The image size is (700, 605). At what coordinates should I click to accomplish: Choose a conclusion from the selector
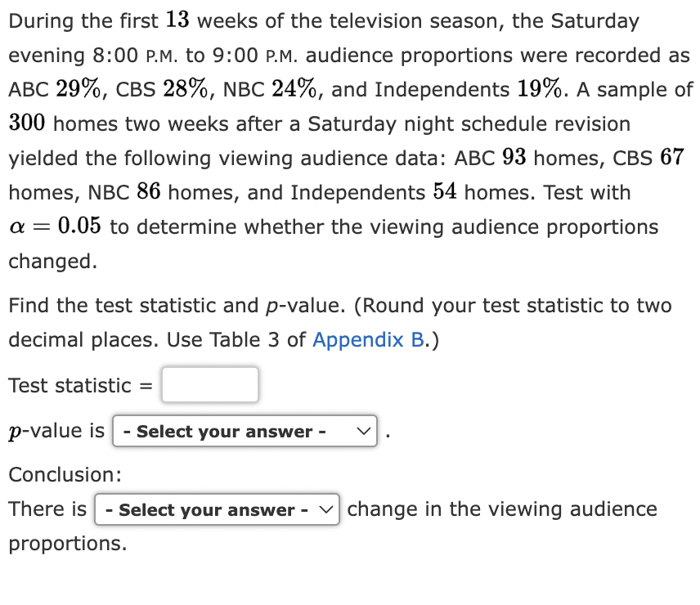tap(217, 509)
